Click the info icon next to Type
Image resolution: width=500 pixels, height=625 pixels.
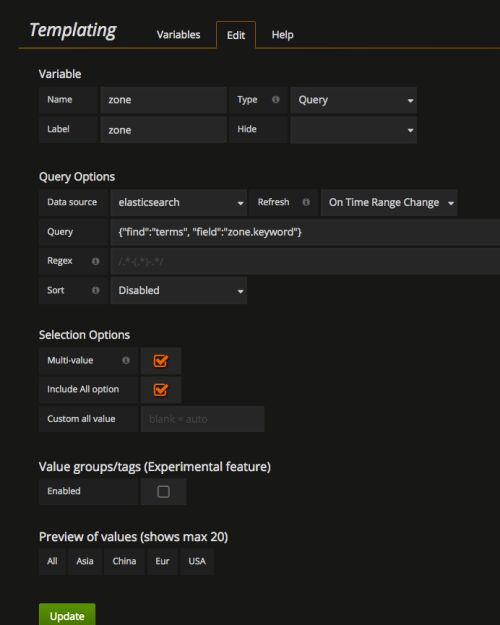click(276, 100)
